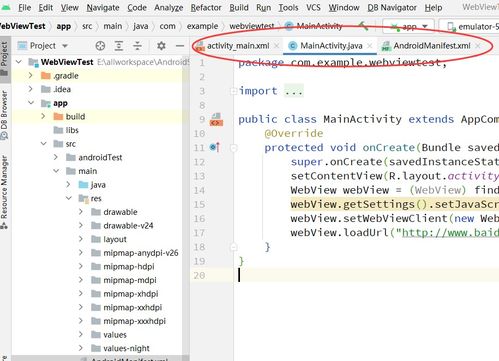Open the Edit menu
Image resolution: width=499 pixels, height=361 pixels.
tap(46, 7)
